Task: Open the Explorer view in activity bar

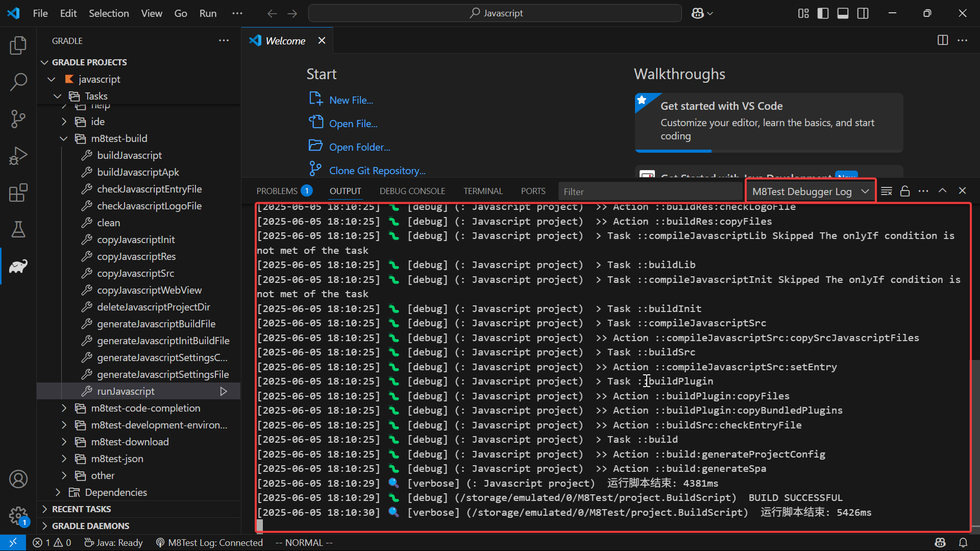Action: [18, 45]
